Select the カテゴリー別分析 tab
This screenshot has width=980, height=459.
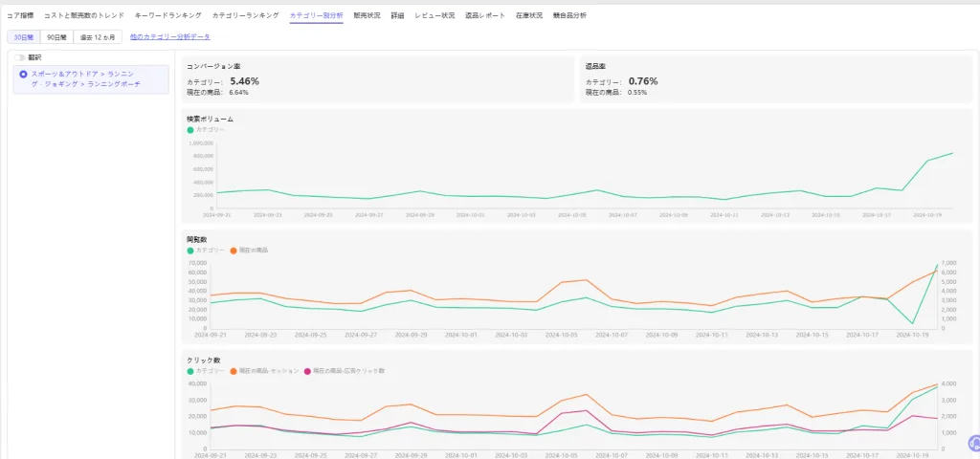316,15
